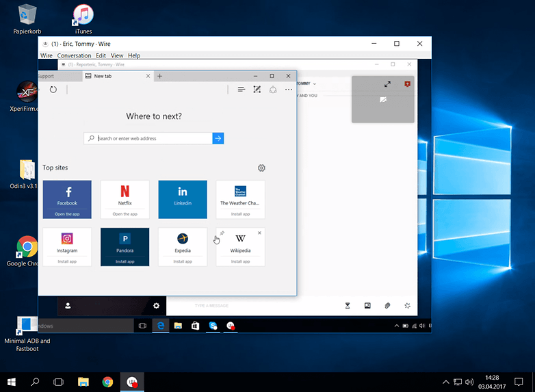Open the Help menu in Wire
The width and height of the screenshot is (535, 392).
[x=134, y=55]
